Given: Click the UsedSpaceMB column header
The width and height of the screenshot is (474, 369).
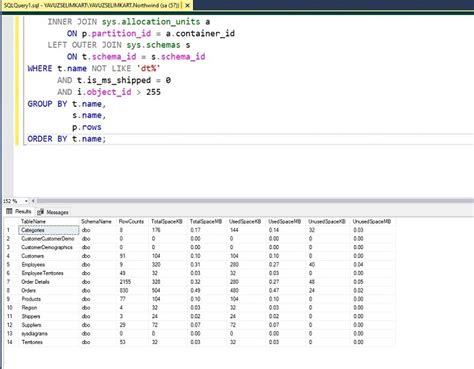Looking at the screenshot, I should [x=286, y=221].
